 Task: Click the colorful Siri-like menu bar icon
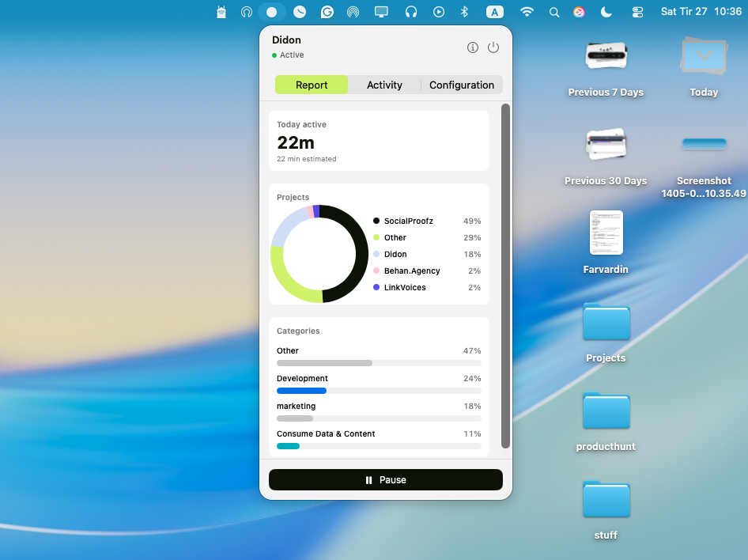(579, 13)
